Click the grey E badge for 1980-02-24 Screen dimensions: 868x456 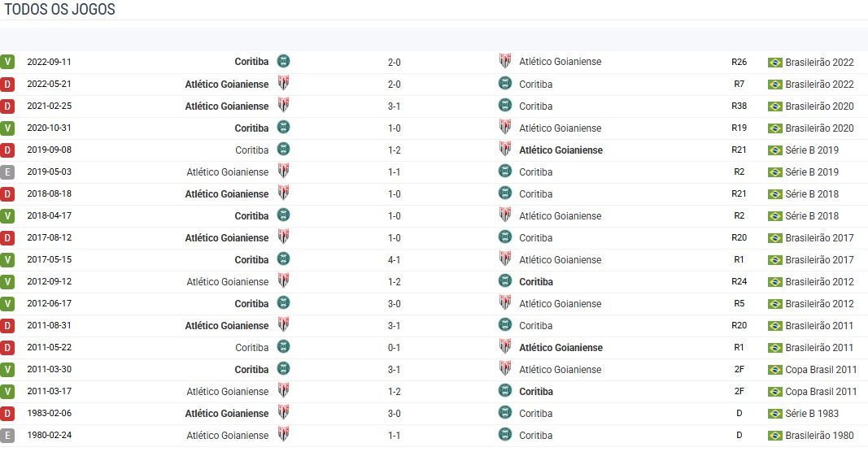pos(7,435)
